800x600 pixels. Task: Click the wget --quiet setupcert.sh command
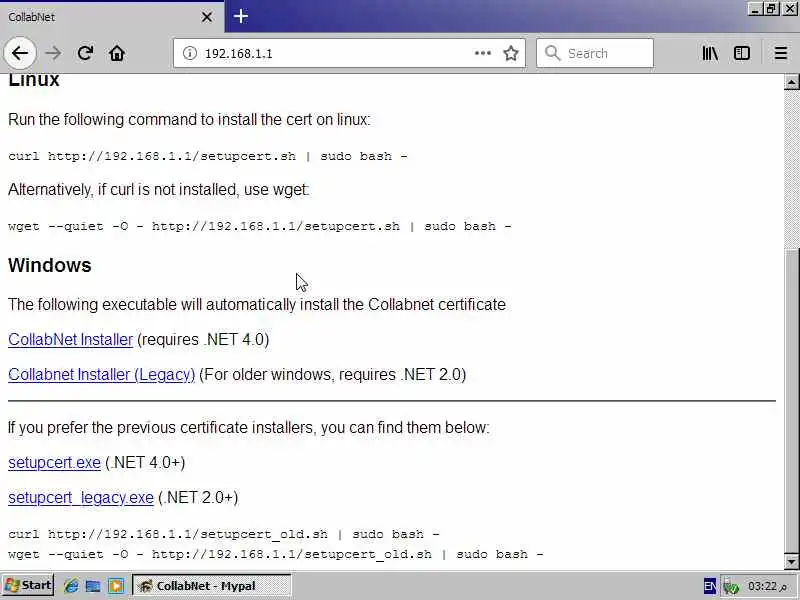[260, 226]
